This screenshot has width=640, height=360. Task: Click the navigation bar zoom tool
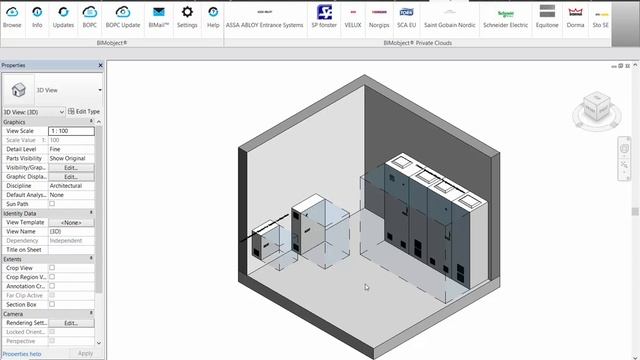tap(624, 165)
